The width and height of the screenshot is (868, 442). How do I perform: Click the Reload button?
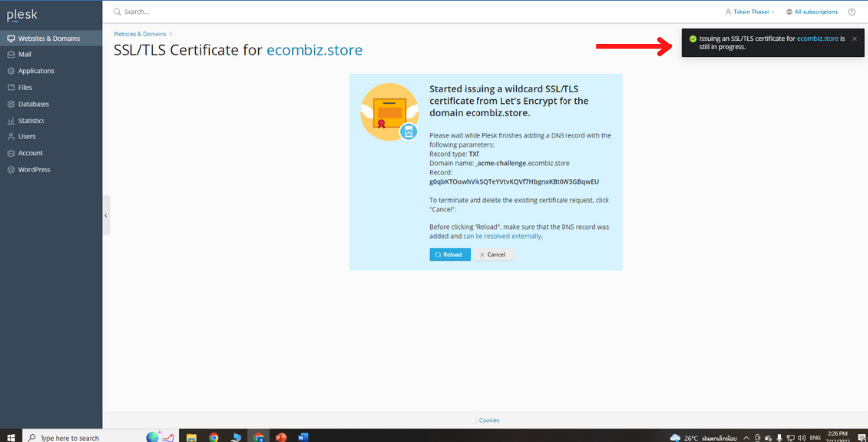tap(450, 255)
